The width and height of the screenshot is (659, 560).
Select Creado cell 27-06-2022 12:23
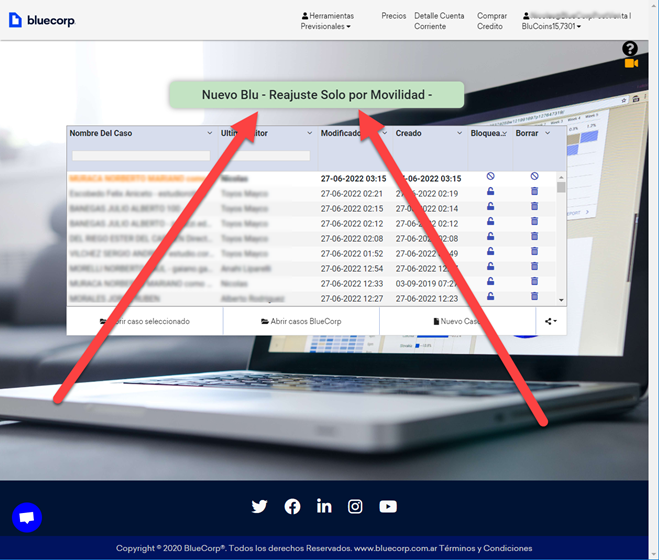tap(427, 298)
